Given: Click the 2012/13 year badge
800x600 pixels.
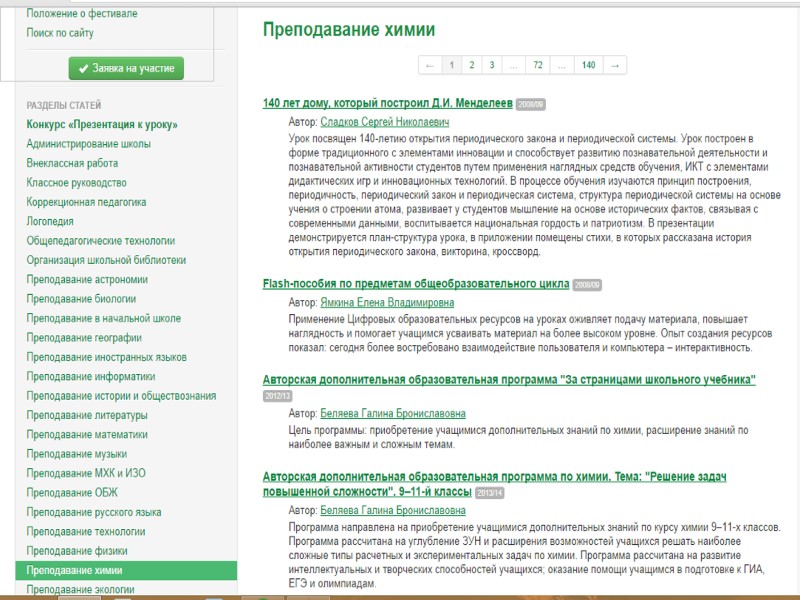Looking at the screenshot, I should pos(278,396).
